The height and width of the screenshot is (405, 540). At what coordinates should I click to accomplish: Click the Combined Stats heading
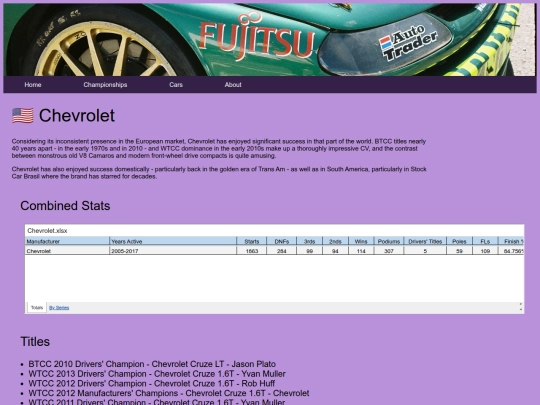(65, 206)
